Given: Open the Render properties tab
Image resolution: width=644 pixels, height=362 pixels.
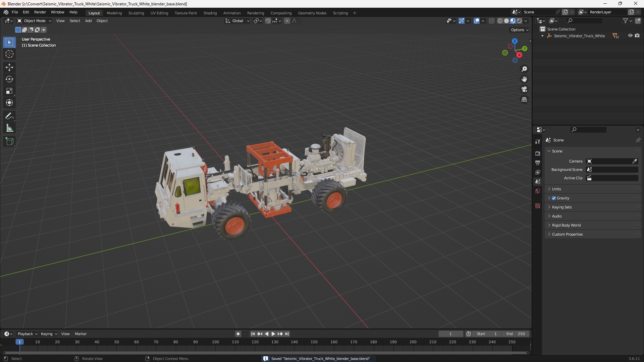Looking at the screenshot, I should (538, 153).
